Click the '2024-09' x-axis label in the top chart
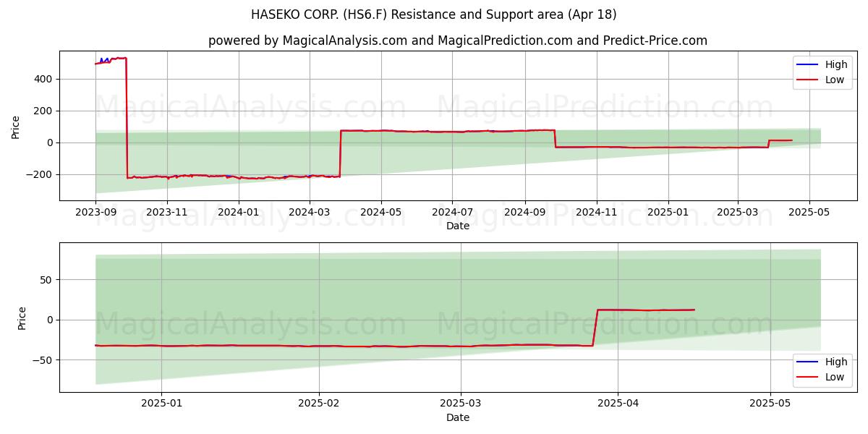 (x=525, y=213)
